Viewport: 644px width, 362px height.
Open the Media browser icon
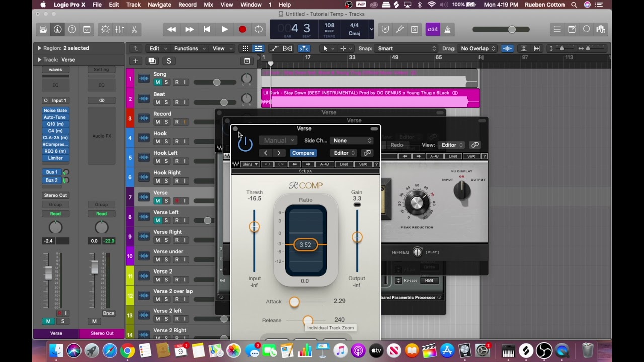(601, 29)
